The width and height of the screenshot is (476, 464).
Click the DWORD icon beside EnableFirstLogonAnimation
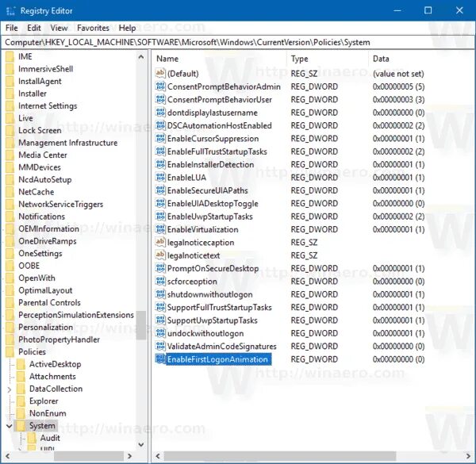click(x=160, y=359)
